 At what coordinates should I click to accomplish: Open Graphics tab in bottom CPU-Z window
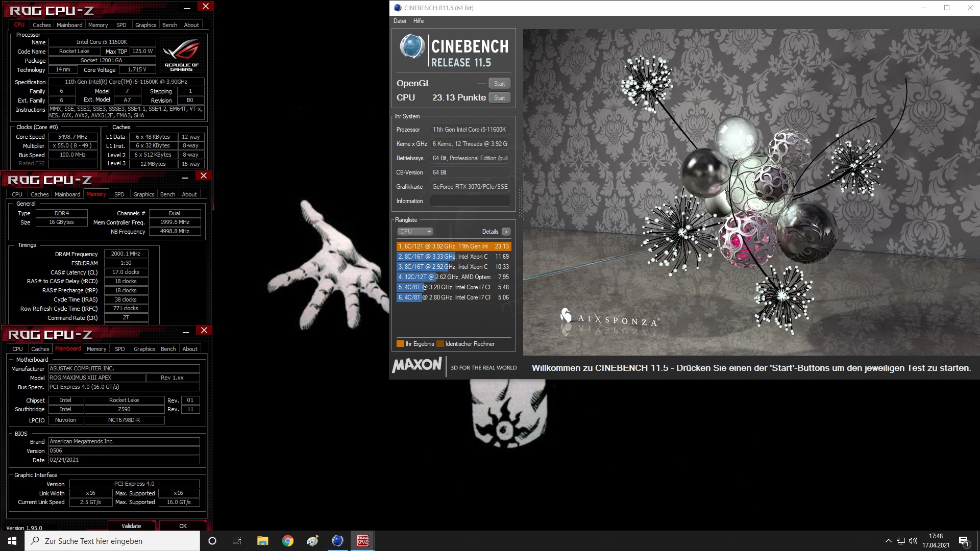tap(144, 349)
